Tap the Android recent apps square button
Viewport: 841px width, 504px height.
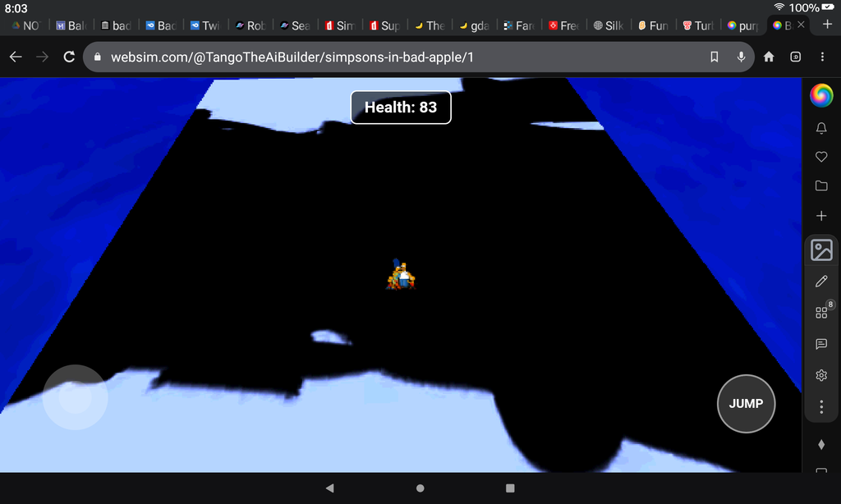[x=510, y=488]
